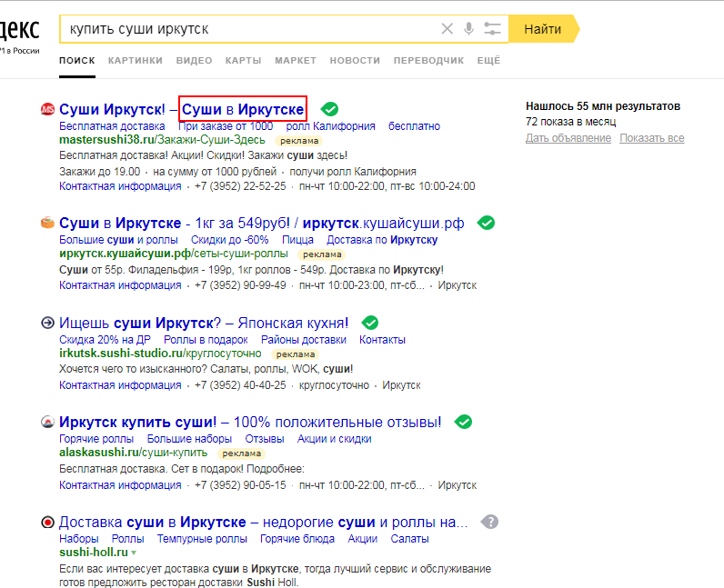The height and width of the screenshot is (588, 724).
Task: Click irkutsk.sushi-studio.ru green URL
Action: click(160, 354)
